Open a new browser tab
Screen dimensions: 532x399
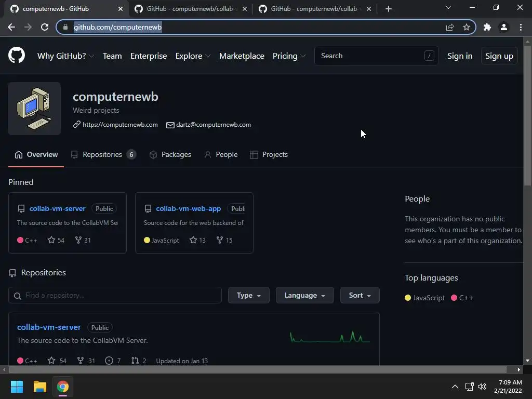tap(389, 9)
